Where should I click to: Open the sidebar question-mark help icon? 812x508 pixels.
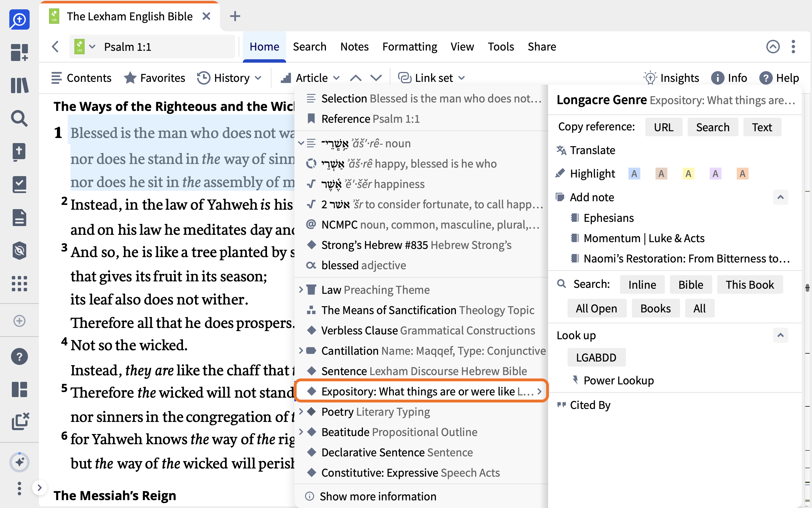tap(19, 356)
